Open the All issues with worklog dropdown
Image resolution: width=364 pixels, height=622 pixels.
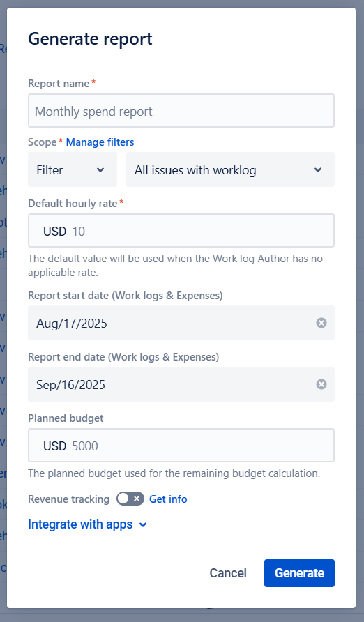[230, 169]
